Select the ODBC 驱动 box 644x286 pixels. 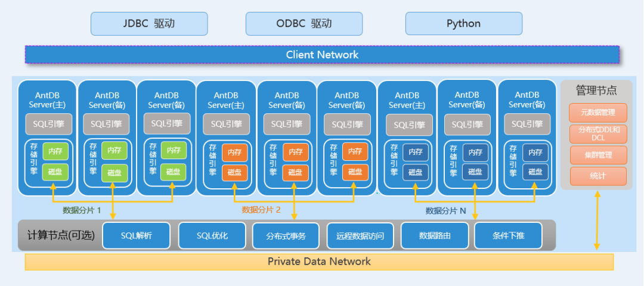point(304,23)
